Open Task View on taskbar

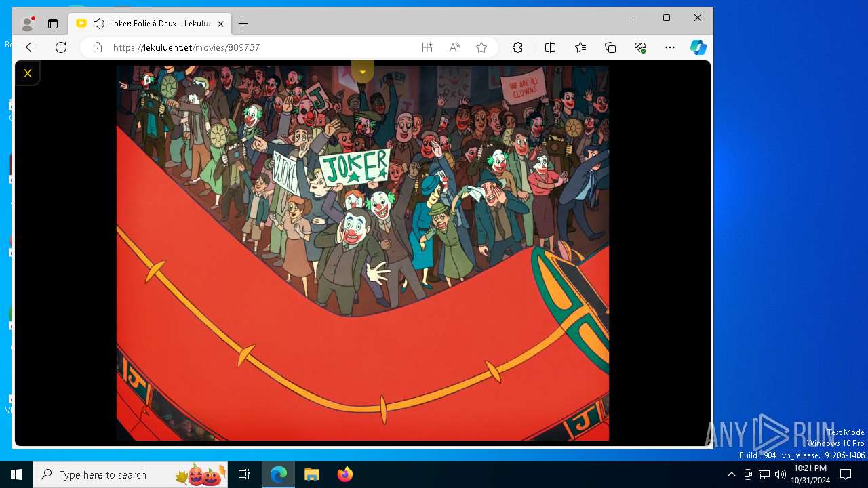coord(244,474)
